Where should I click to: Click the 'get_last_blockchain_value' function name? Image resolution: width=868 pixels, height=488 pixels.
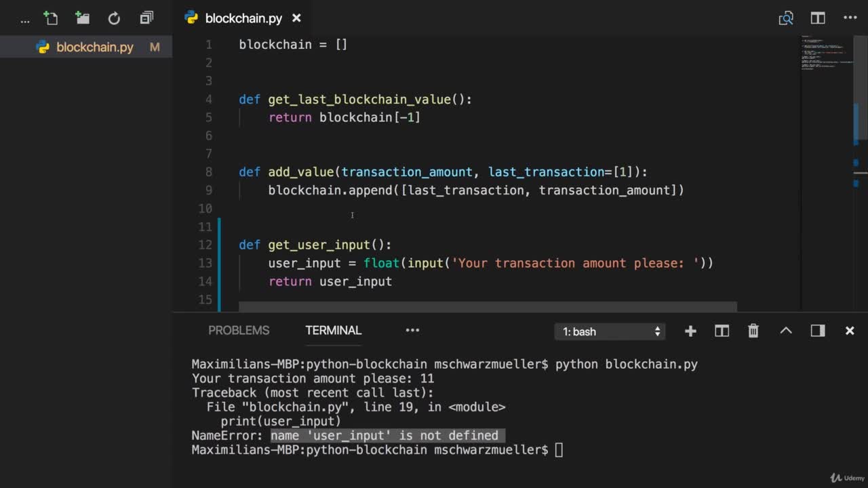point(359,100)
